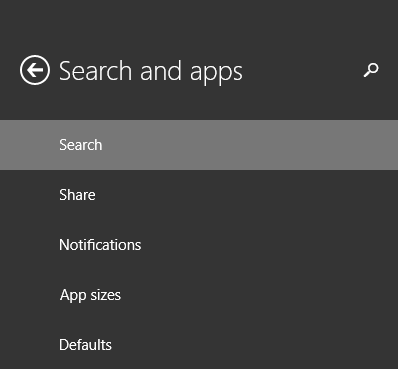The image size is (398, 369).
Task: Open the App sizes category
Action: pos(199,295)
